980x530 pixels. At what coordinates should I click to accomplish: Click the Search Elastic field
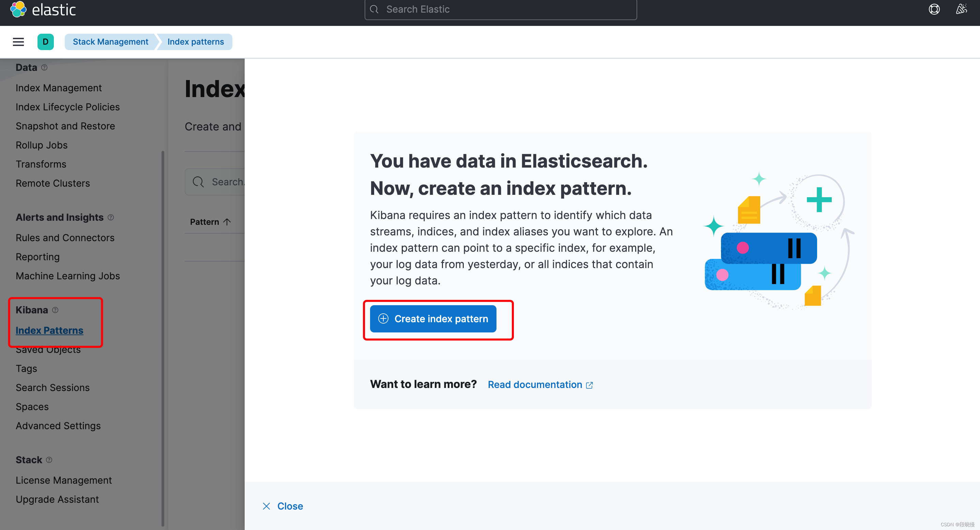point(500,10)
